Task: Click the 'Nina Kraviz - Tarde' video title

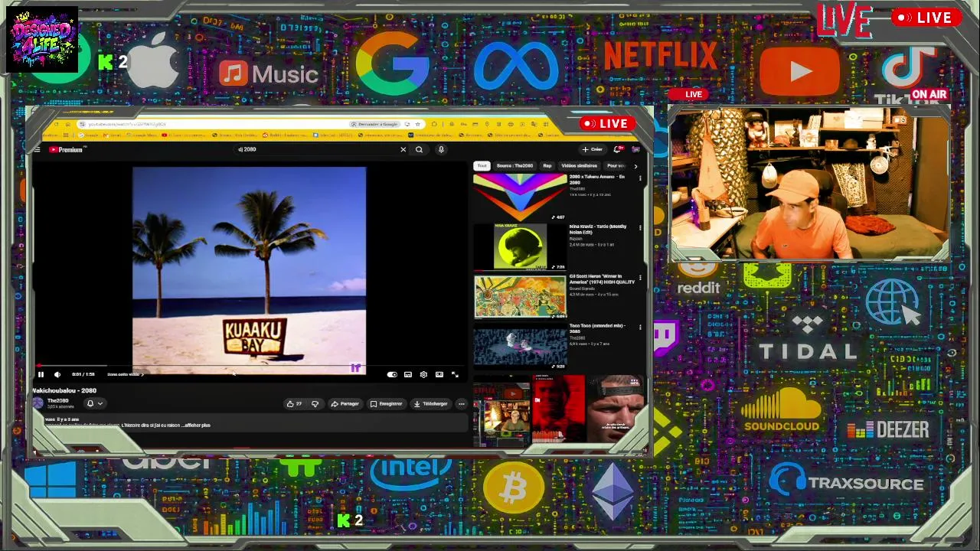Action: click(x=598, y=229)
